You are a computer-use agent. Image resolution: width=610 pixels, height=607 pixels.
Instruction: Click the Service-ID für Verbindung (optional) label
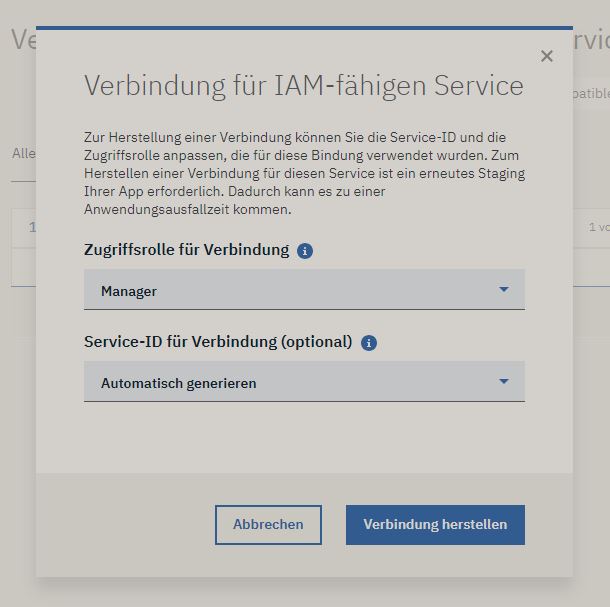tap(218, 342)
